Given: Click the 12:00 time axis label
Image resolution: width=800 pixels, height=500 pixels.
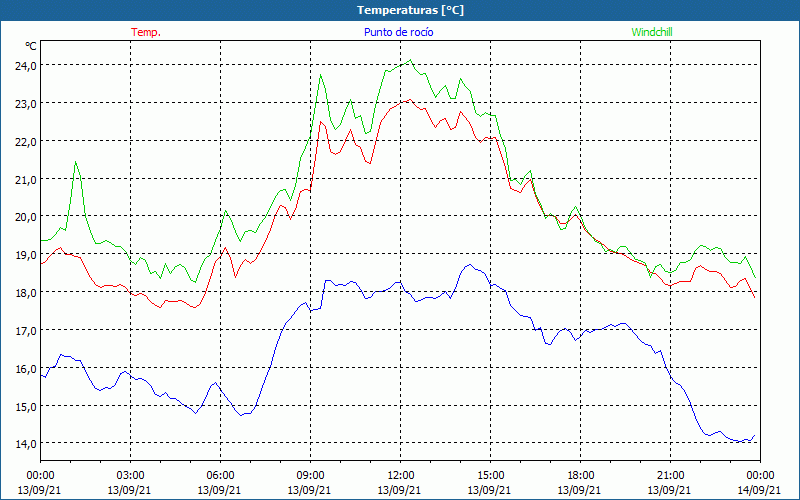Looking at the screenshot, I should [x=400, y=476].
